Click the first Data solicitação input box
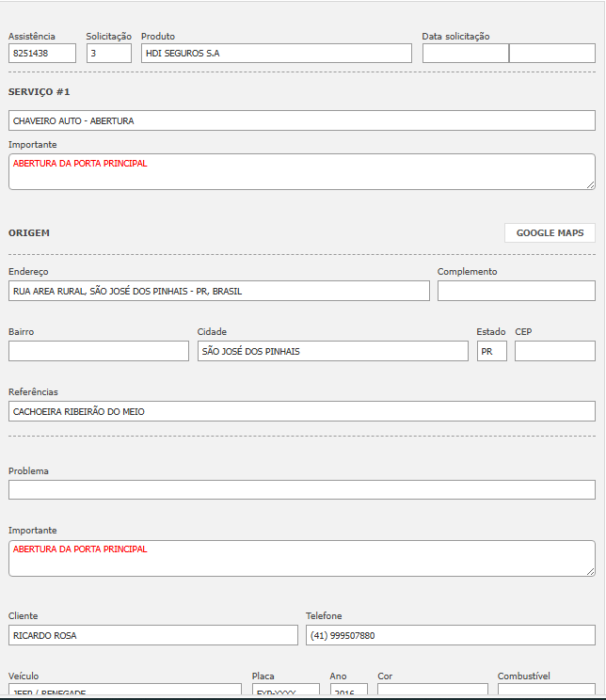The width and height of the screenshot is (606, 700). point(465,54)
